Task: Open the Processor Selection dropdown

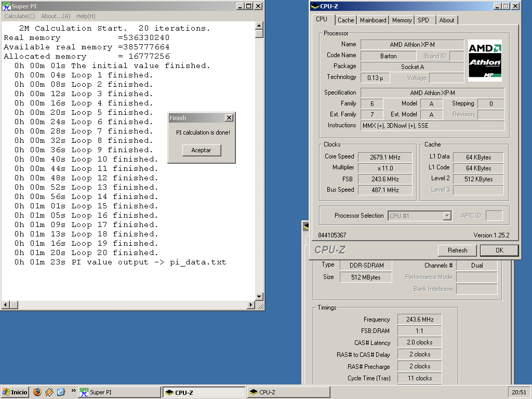Action: 447,216
